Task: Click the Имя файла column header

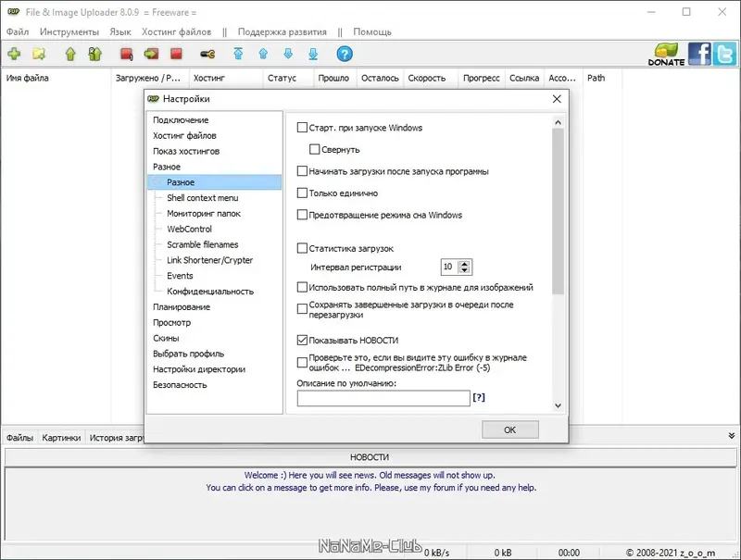Action: click(56, 78)
